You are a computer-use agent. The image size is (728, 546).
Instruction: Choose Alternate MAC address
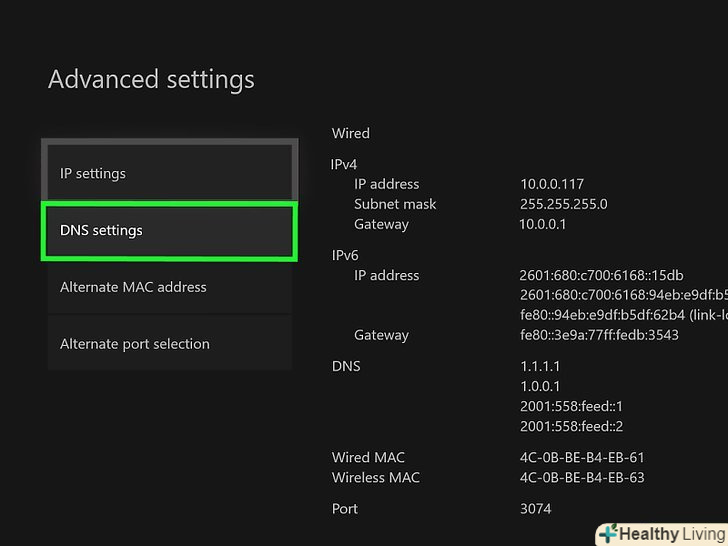[x=169, y=287]
